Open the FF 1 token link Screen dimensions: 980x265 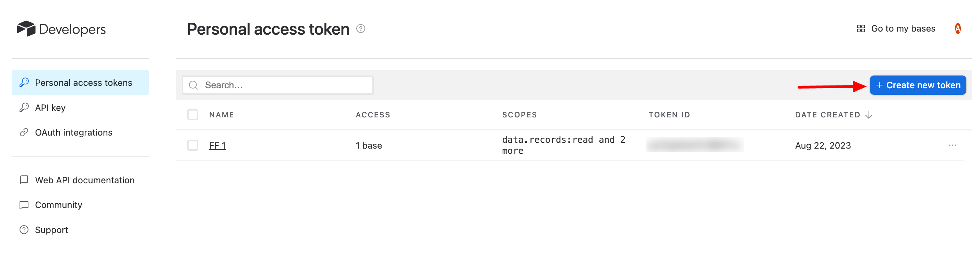pyautogui.click(x=217, y=146)
